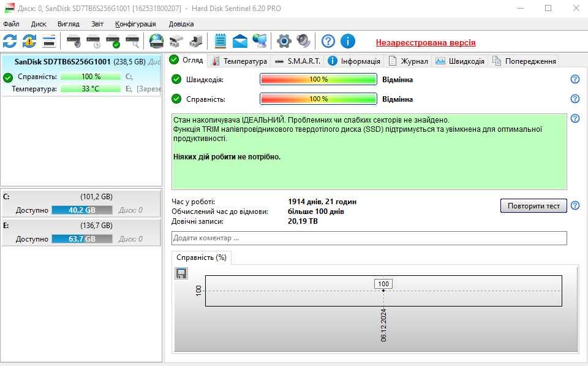Open the Довідка menu
Image resolution: width=588 pixels, height=366 pixels.
181,24
